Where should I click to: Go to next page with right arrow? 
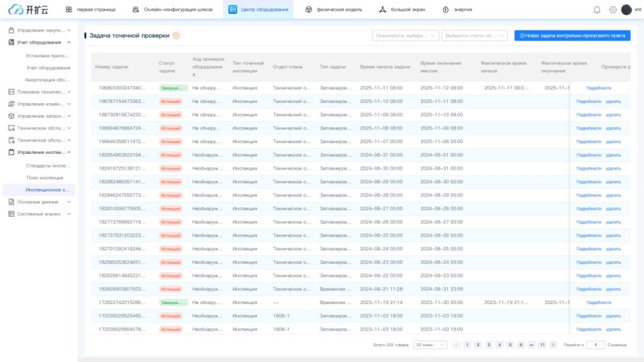pyautogui.click(x=553, y=345)
